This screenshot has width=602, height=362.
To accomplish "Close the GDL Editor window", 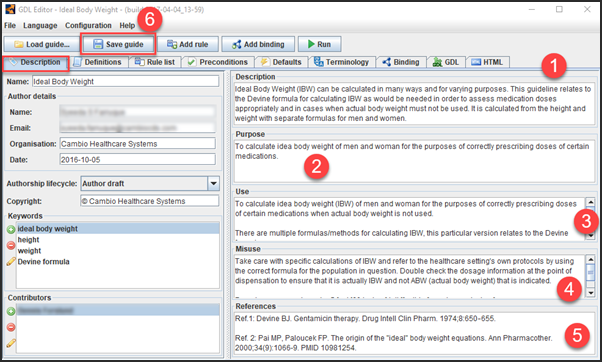I will (587, 9).
